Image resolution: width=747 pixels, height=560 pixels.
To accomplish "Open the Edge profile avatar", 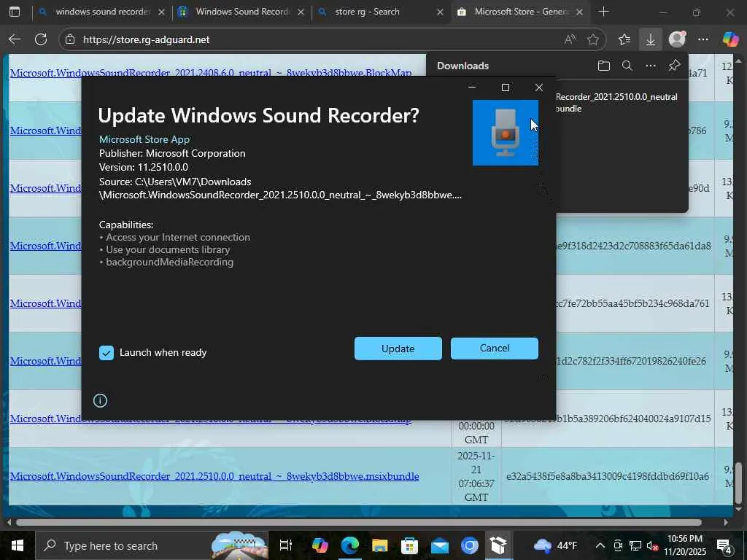I will (x=677, y=39).
